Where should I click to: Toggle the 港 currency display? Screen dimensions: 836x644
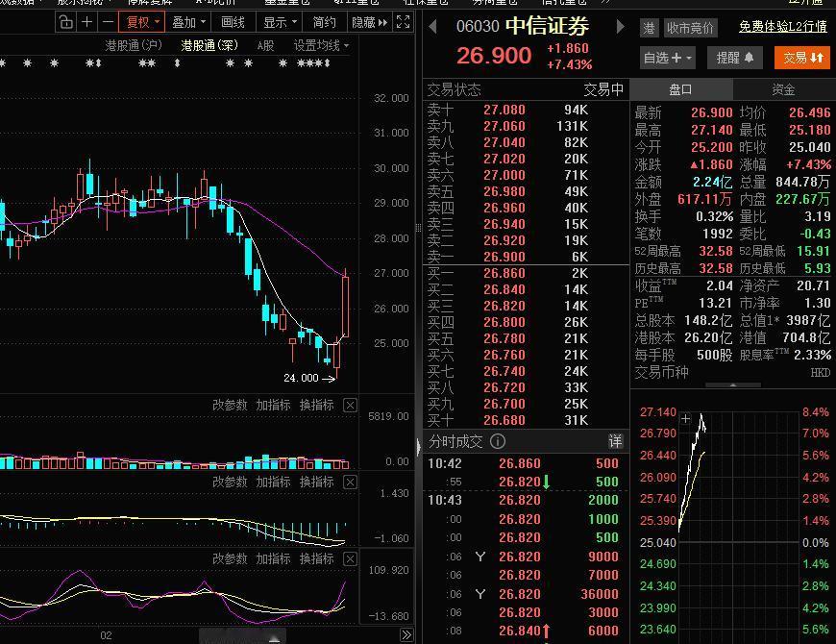(x=651, y=28)
